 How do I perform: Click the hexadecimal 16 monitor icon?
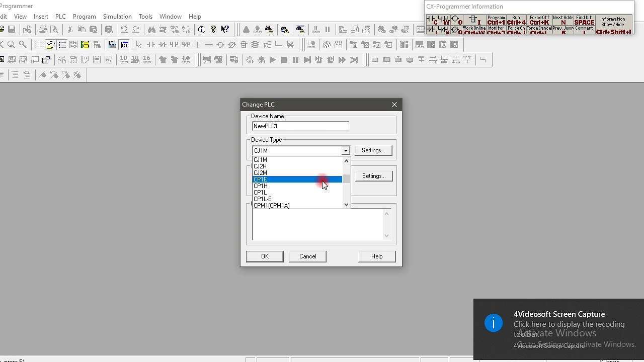click(147, 60)
